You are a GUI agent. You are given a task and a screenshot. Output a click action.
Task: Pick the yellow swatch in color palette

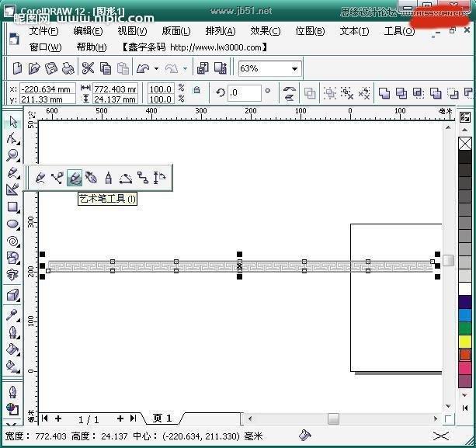(x=464, y=341)
